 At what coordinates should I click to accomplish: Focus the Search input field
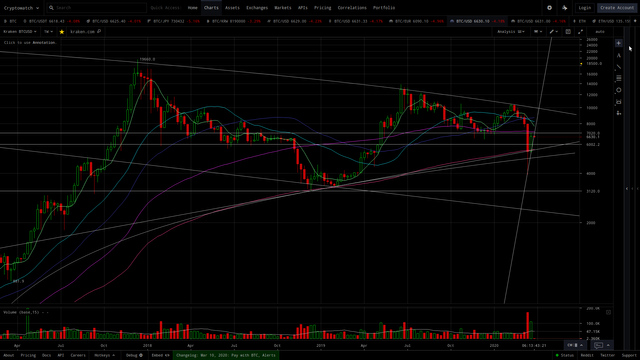coord(97,8)
